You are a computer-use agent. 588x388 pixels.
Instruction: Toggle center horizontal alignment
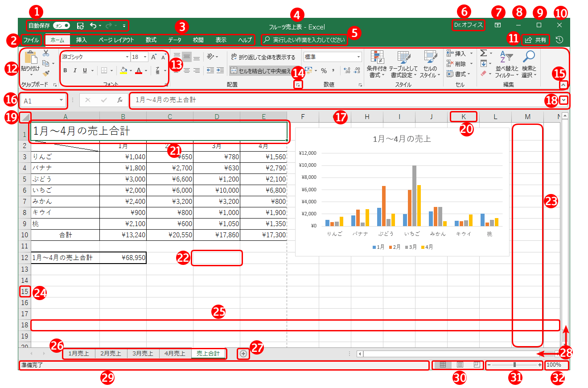pos(187,70)
